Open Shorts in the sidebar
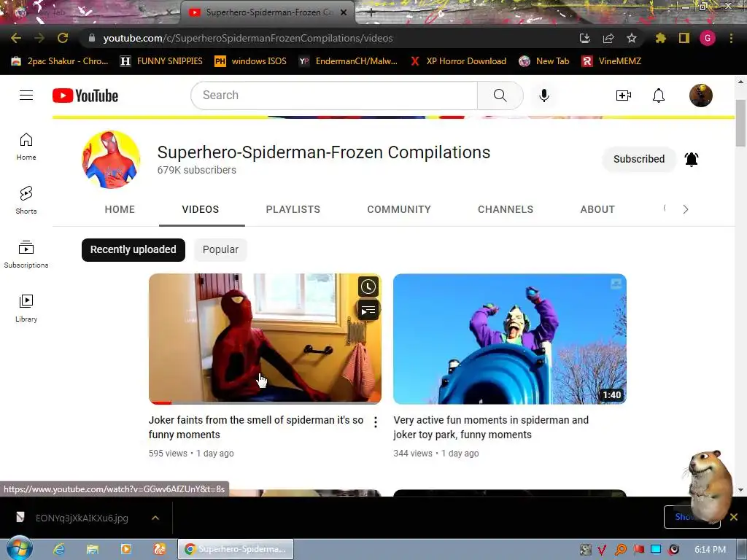The width and height of the screenshot is (747, 560). 26,200
